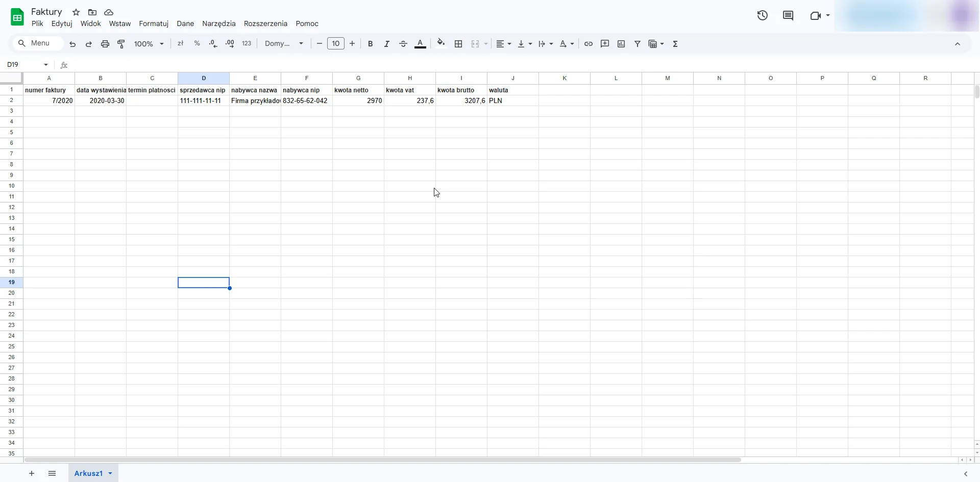Image resolution: width=980 pixels, height=482 pixels.
Task: Decrease font size with minus button
Action: (x=320, y=44)
